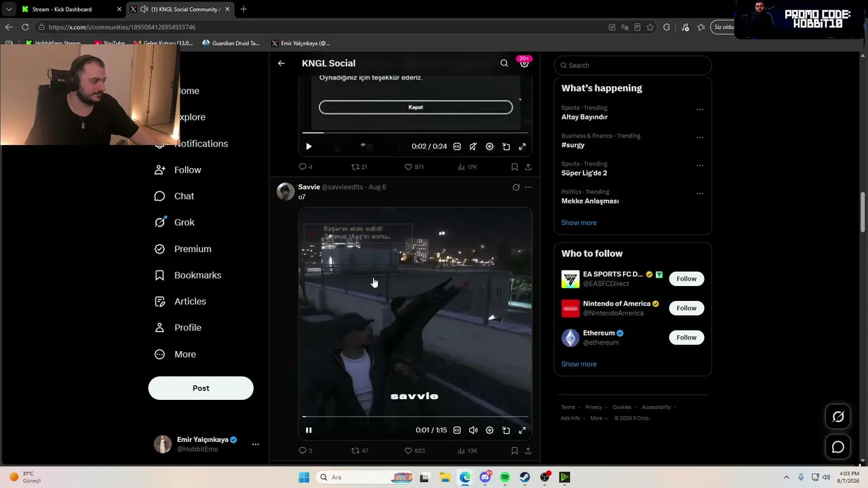Bookmark the post with 871 likes
Viewport: 868px width, 488px height.
(x=515, y=167)
